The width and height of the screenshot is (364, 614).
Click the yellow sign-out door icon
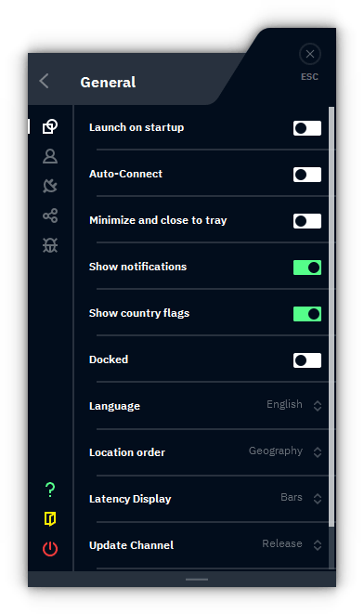click(50, 519)
